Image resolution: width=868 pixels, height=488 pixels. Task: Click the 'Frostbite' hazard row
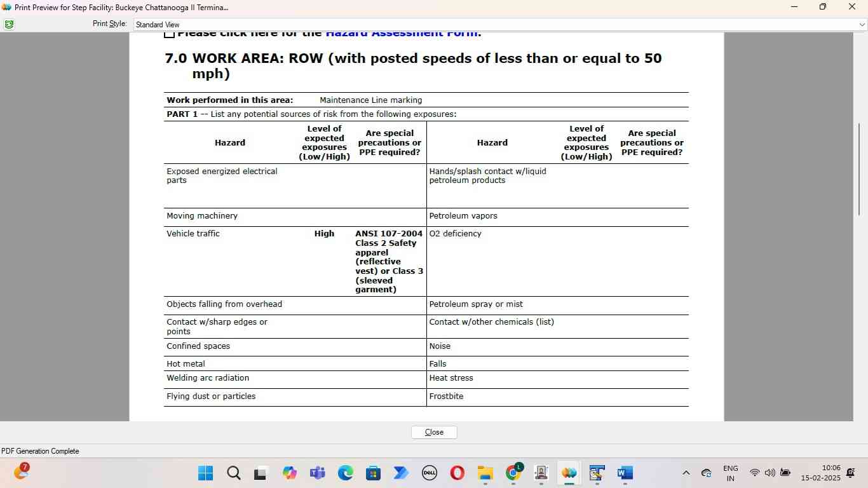point(446,396)
